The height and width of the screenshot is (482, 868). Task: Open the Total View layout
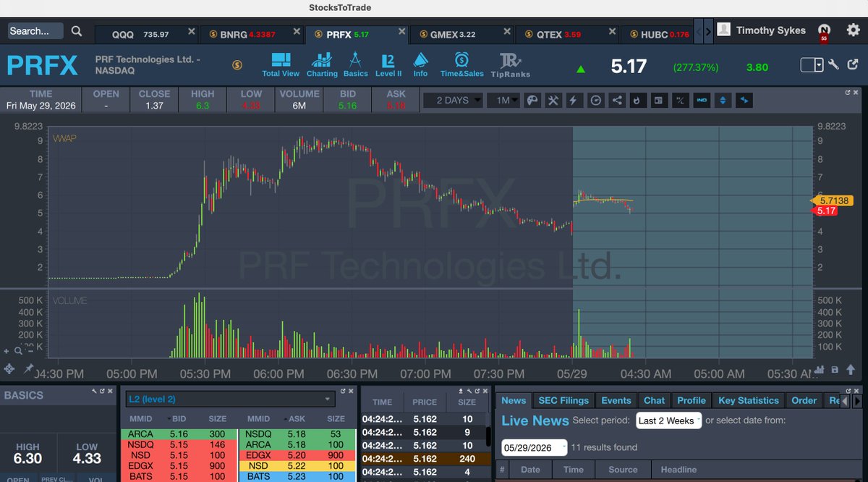coord(281,64)
